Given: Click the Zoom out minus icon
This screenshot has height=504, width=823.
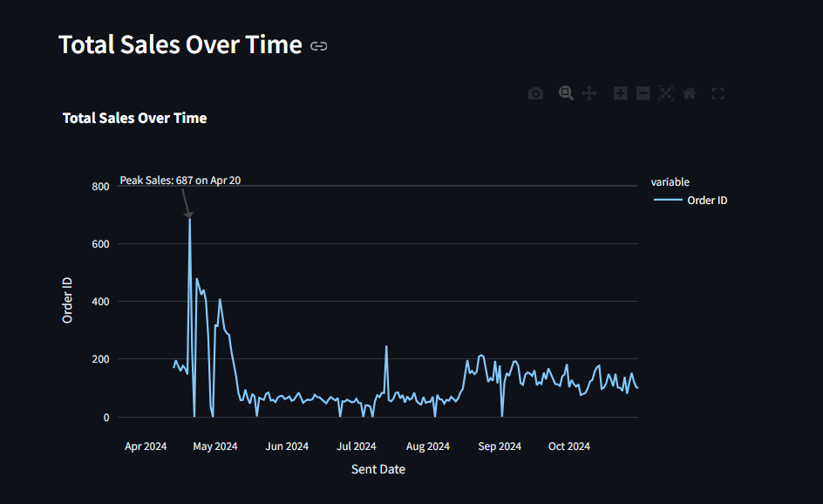Looking at the screenshot, I should coord(643,93).
